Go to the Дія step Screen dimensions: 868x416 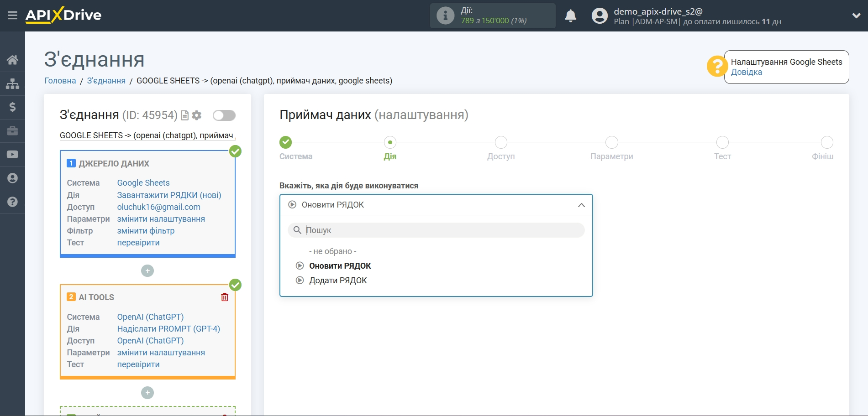(390, 142)
